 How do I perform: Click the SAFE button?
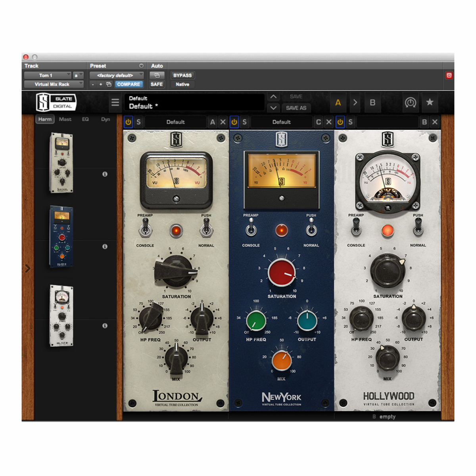pyautogui.click(x=157, y=84)
